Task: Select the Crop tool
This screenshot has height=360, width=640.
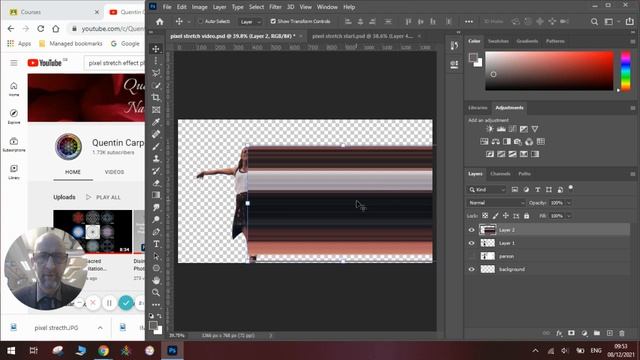Action: click(x=156, y=98)
